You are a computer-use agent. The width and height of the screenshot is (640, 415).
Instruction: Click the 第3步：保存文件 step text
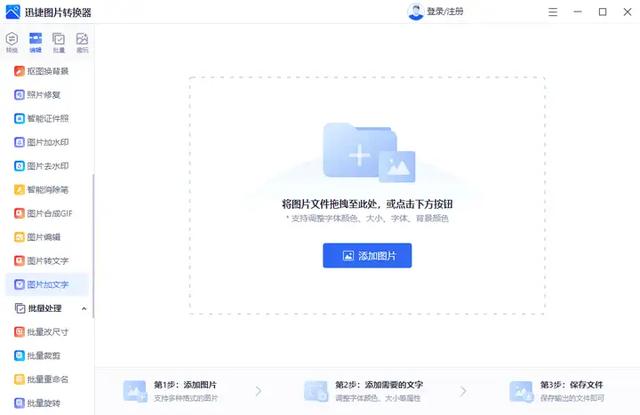click(571, 384)
